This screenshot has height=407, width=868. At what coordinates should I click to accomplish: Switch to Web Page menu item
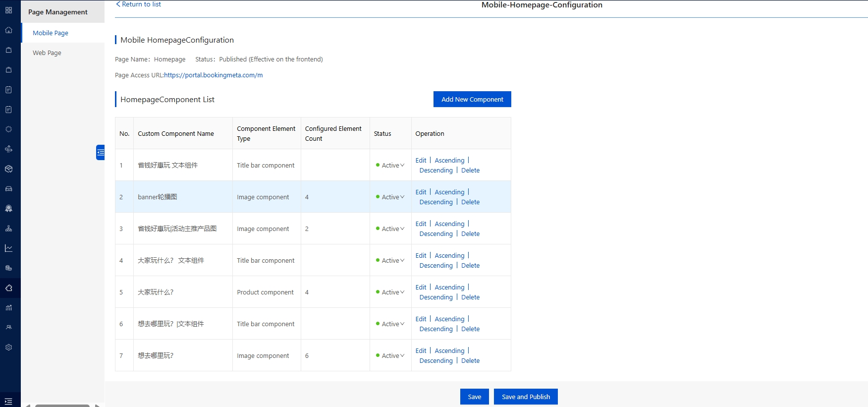coord(47,53)
